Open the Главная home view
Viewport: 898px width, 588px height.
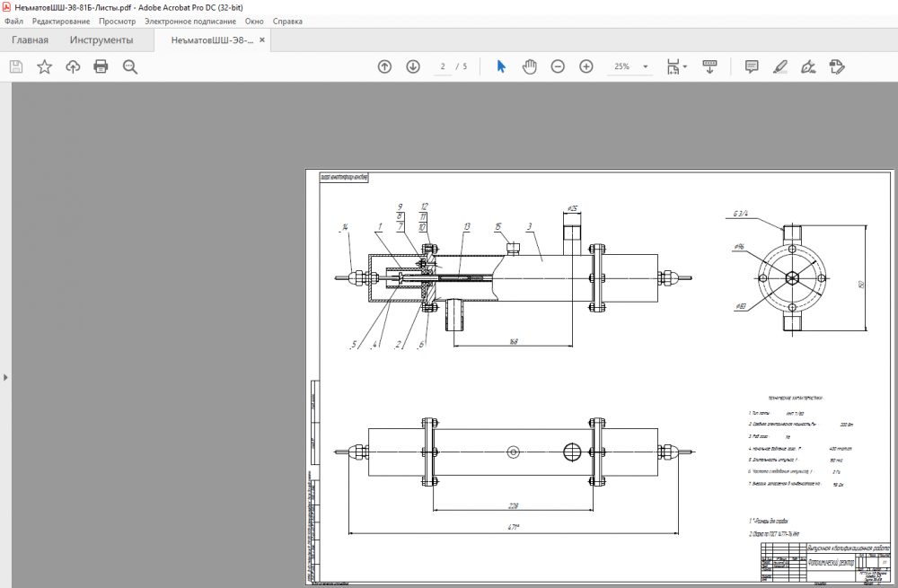coord(30,39)
